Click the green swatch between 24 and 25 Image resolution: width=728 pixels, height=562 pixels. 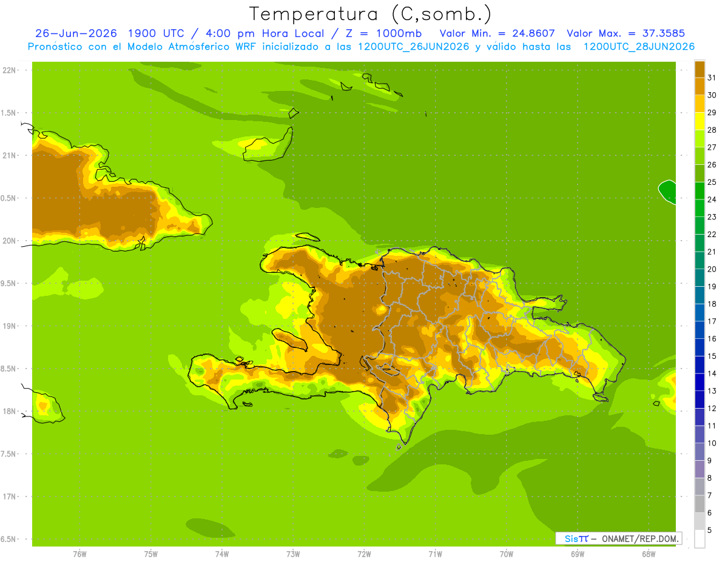tap(699, 191)
